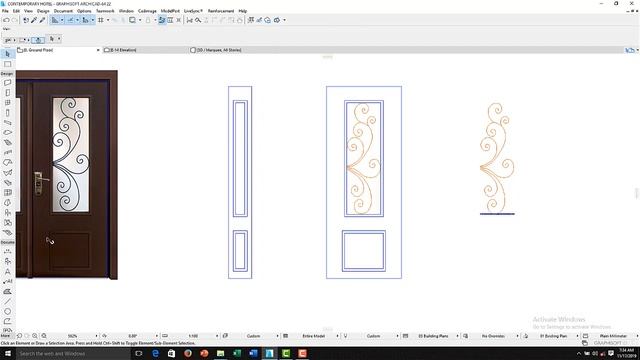Select the Level Dimension tool in the toolbox
The width and height of the screenshot is (640, 360).
click(7, 261)
